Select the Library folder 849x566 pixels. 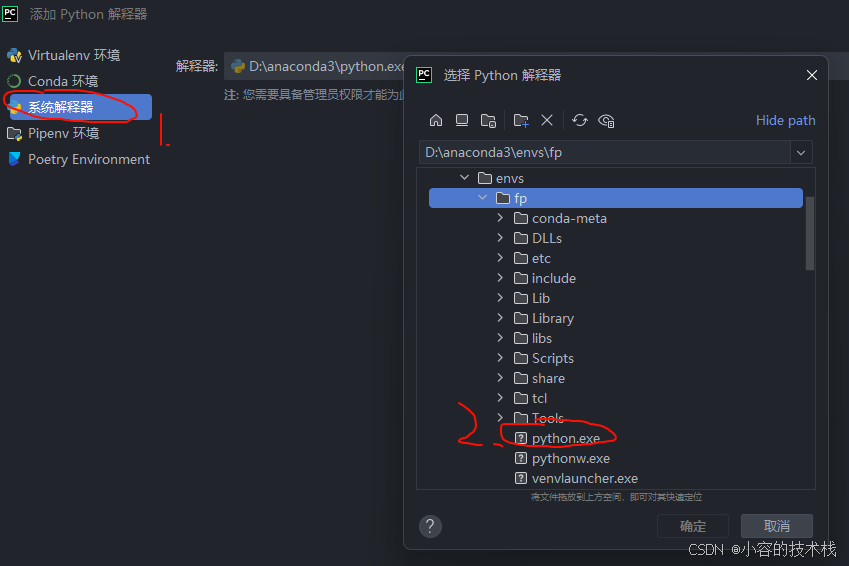pyautogui.click(x=552, y=318)
